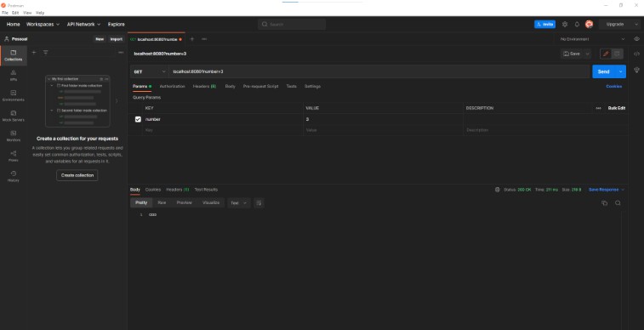Open the code snippet panel icon
The width and height of the screenshot is (644, 330).
point(636,54)
